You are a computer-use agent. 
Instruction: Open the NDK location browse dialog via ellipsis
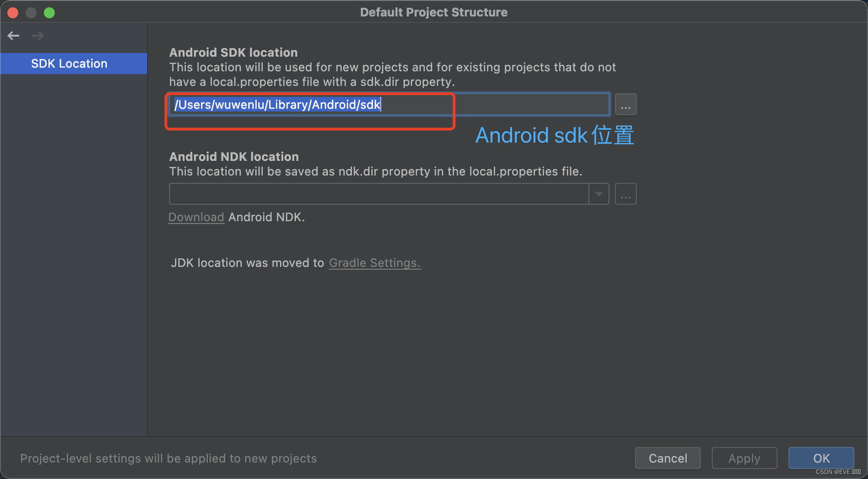(x=625, y=193)
